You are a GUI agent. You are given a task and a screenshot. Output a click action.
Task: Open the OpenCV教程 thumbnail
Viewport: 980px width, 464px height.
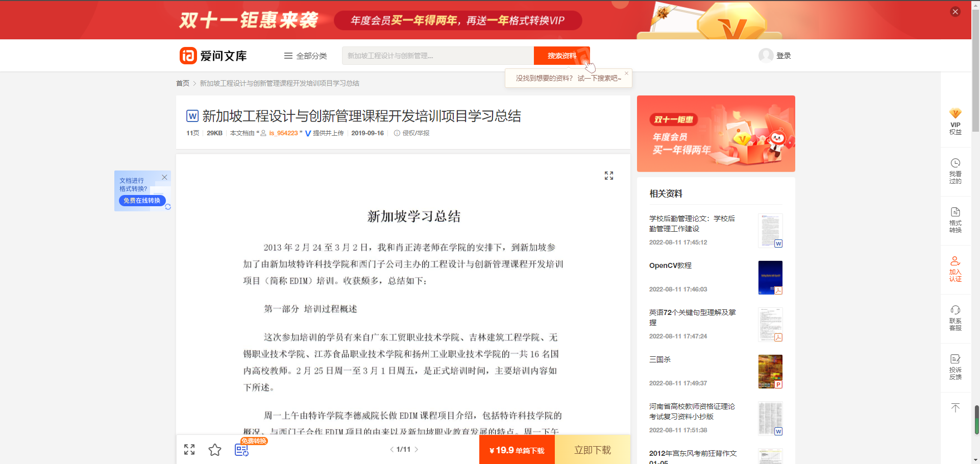coord(770,278)
